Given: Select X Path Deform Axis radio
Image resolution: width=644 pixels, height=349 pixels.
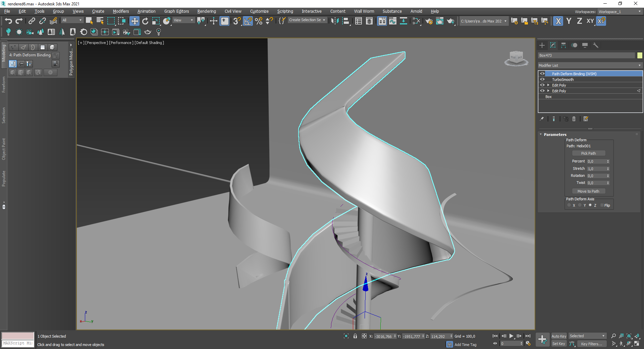Looking at the screenshot, I should 569,205.
